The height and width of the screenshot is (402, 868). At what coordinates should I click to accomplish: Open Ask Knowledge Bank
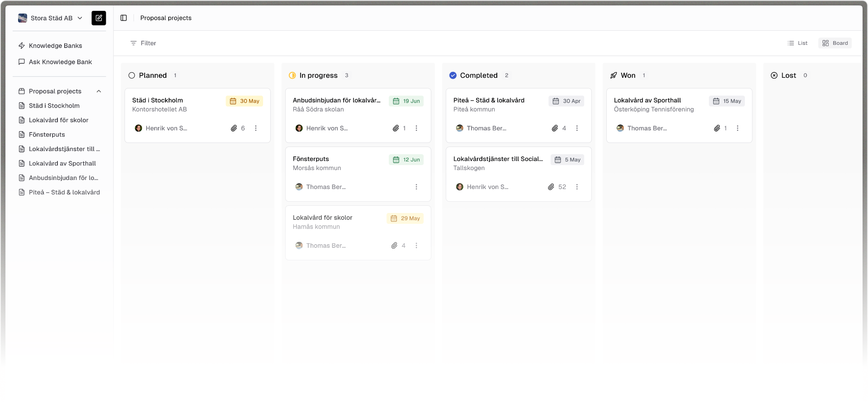pyautogui.click(x=60, y=62)
